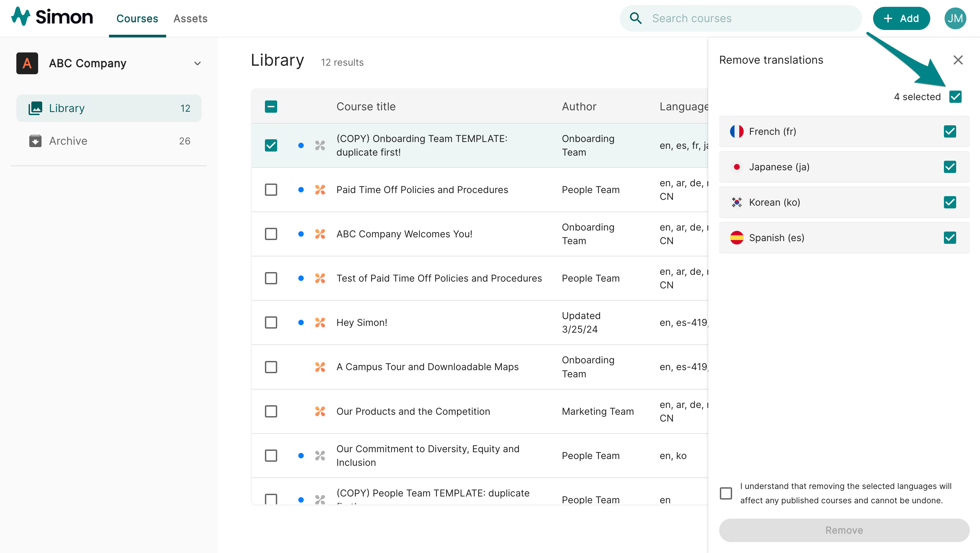Check the ABC Company Welcomes You! checkbox
Image resolution: width=980 pixels, height=553 pixels.
(271, 234)
